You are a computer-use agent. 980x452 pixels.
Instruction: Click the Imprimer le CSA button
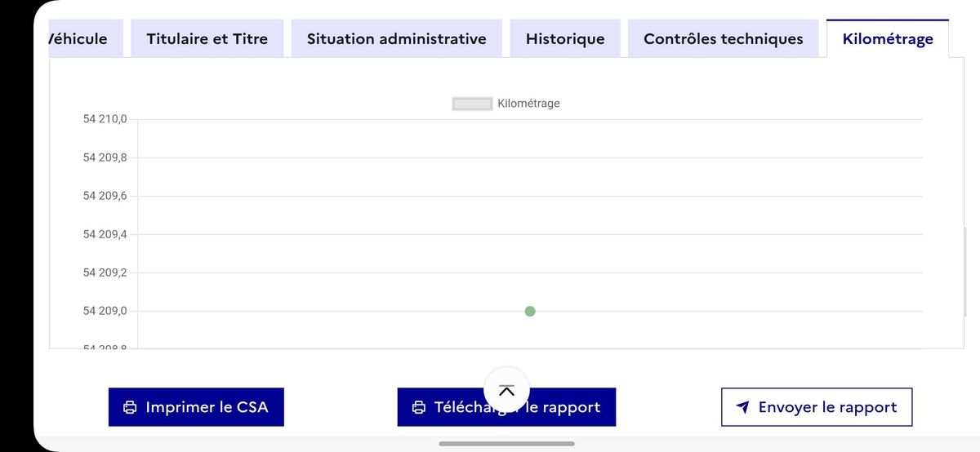(196, 407)
